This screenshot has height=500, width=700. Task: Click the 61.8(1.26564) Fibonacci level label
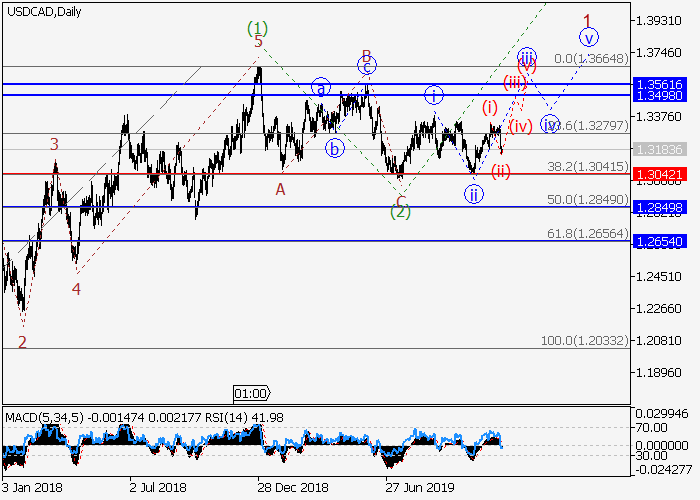pos(585,233)
